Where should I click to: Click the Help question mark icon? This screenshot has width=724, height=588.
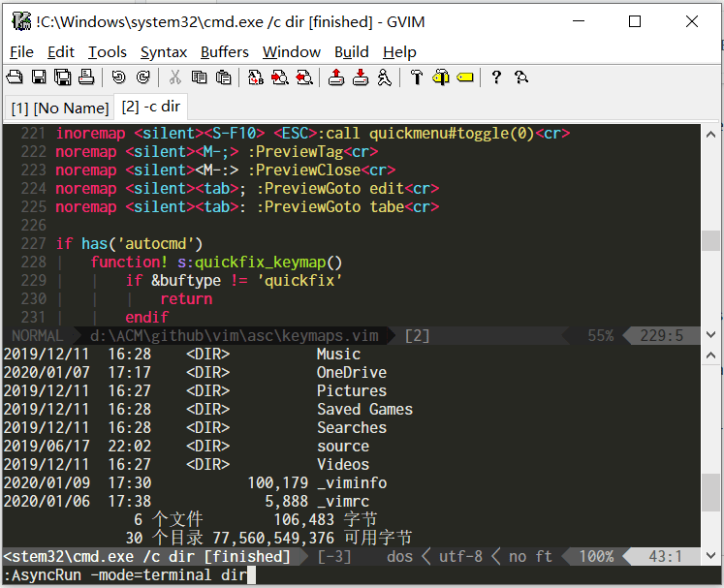click(x=496, y=77)
